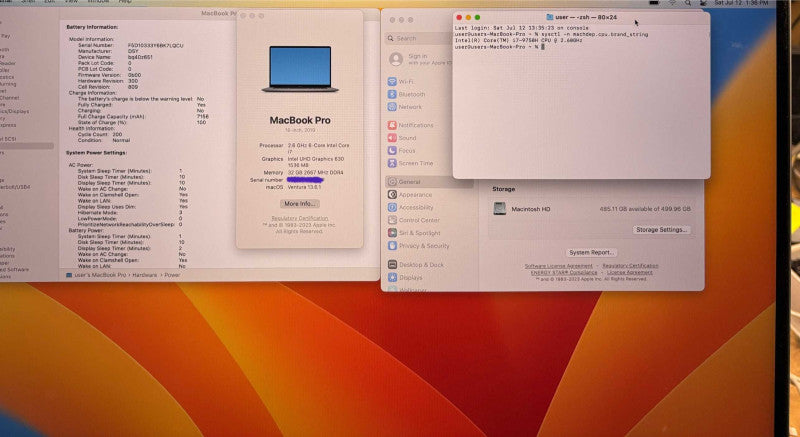Image resolution: width=800 pixels, height=437 pixels.
Task: Click the 'sysctl -n machdep.cpu.brand_string' command line in Terminal
Action: 551,35
